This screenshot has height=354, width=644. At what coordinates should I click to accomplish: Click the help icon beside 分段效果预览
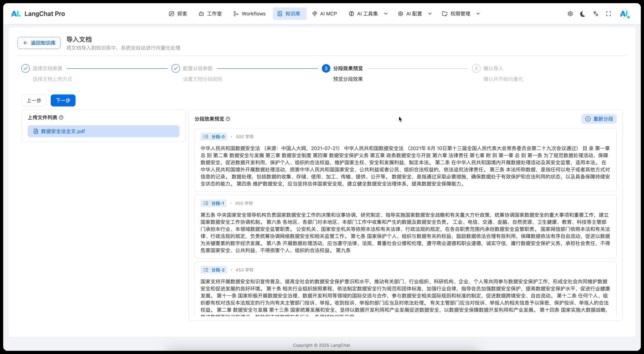[228, 119]
